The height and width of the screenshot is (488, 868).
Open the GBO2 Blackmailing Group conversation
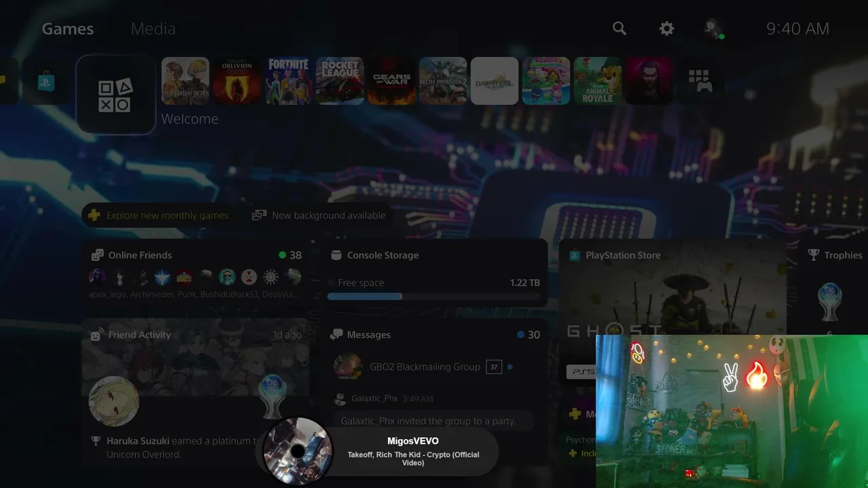[434, 367]
